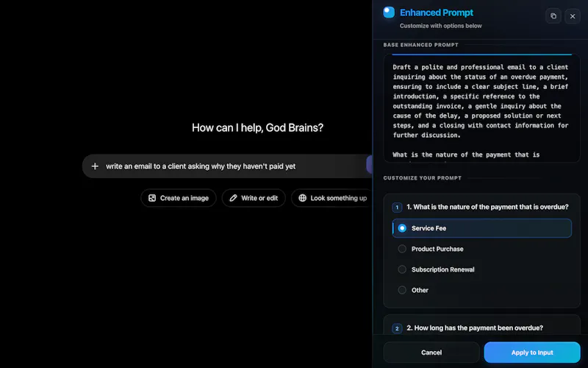Click the Enhanced Prompt logo icon
The width and height of the screenshot is (588, 368).
pyautogui.click(x=389, y=12)
